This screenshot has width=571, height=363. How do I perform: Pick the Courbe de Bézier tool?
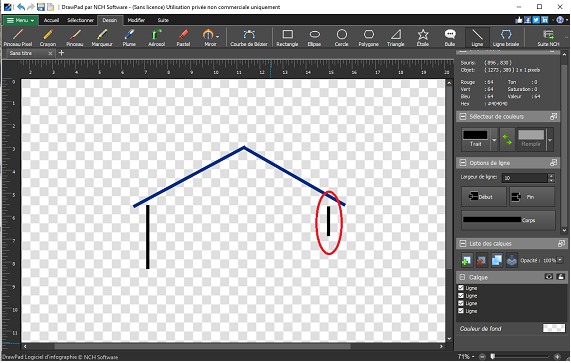tap(249, 38)
